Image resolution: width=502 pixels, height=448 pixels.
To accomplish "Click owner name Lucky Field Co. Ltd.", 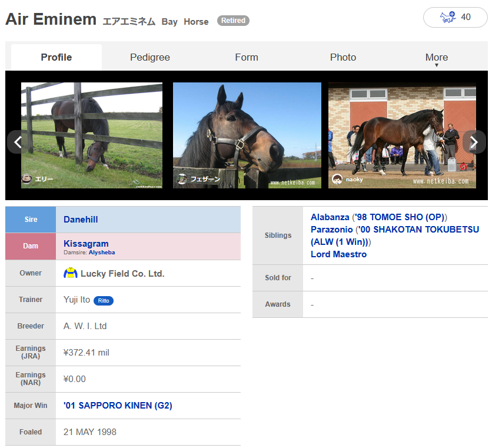I will click(122, 274).
